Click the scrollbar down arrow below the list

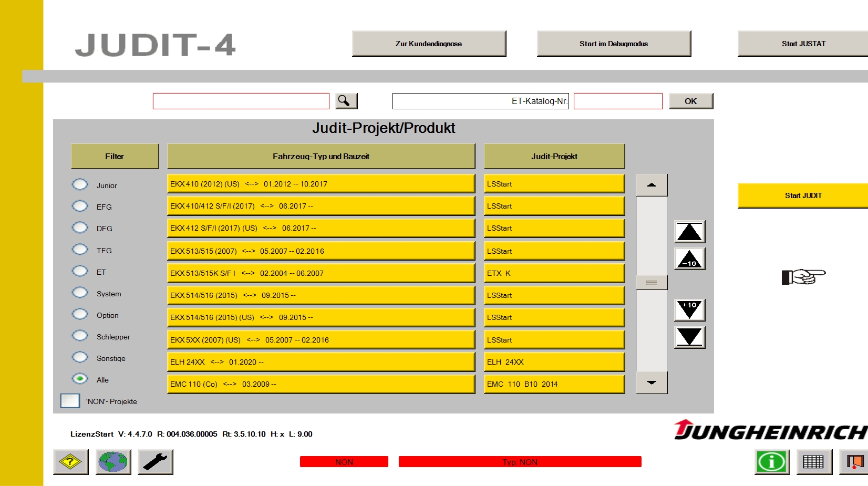(x=652, y=383)
